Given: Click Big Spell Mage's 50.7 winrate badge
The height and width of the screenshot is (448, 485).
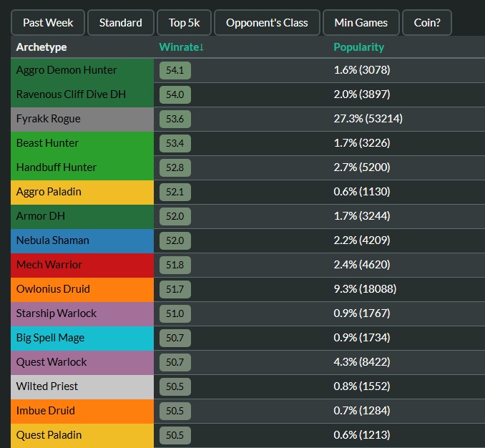Looking at the screenshot, I should pos(175,339).
